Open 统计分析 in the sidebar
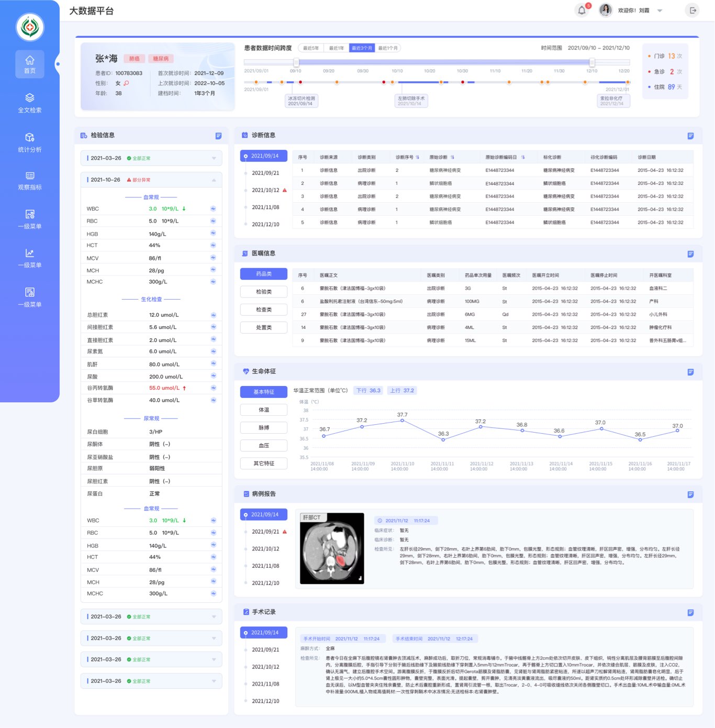The width and height of the screenshot is (715, 728). [30, 142]
